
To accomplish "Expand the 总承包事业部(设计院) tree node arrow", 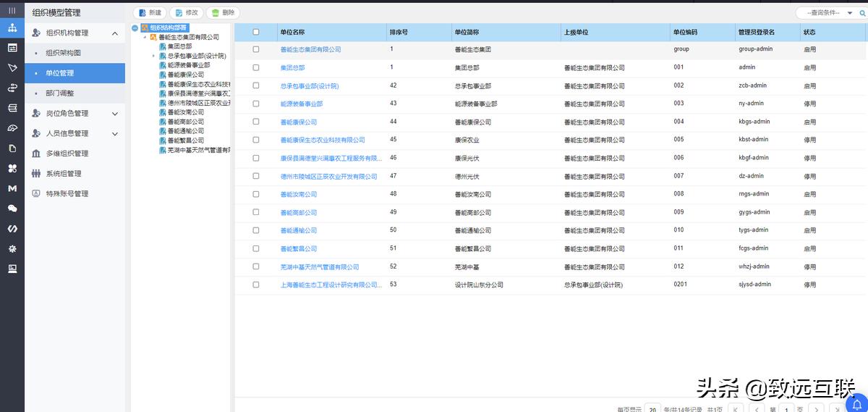I will [x=153, y=56].
